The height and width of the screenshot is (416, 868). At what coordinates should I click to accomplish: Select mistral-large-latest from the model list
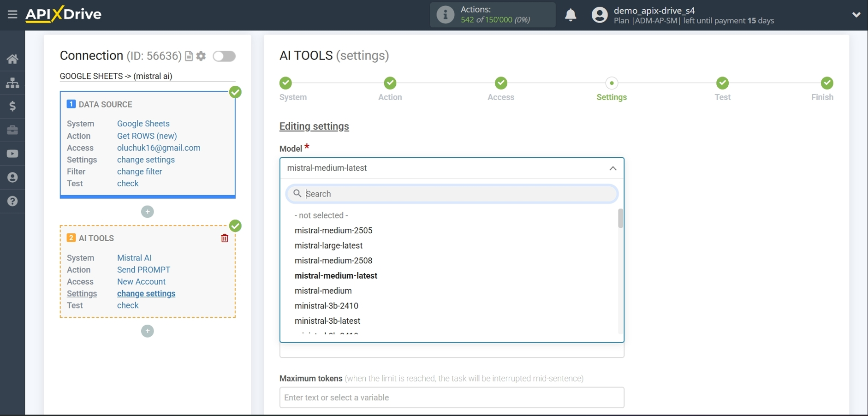click(x=328, y=245)
